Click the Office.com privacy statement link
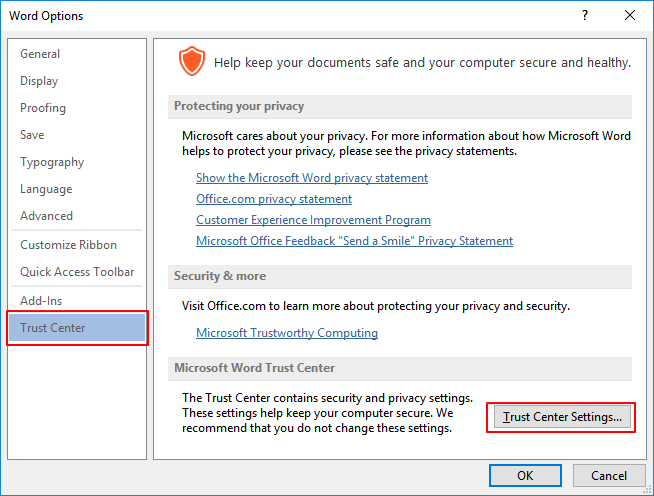Screen dimensions: 654x496 click(272, 199)
